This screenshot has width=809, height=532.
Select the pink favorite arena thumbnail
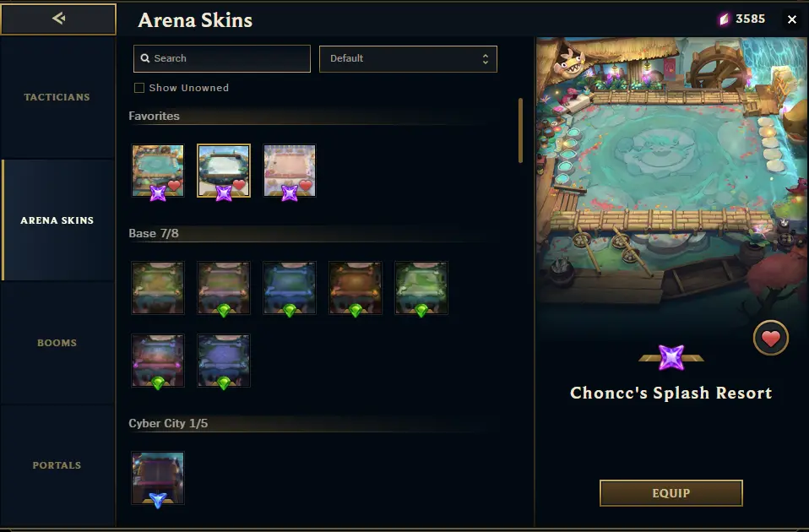290,171
